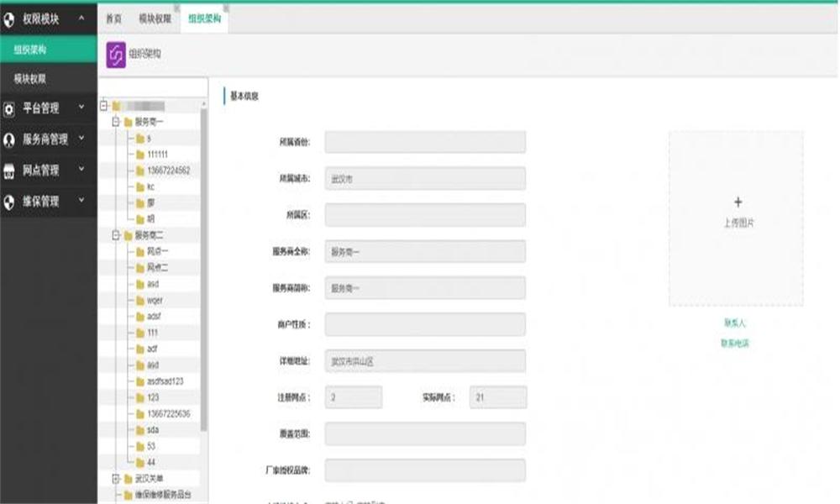The height and width of the screenshot is (504, 840).
Task: Click the 权限模块 sidebar icon
Action: pos(9,18)
